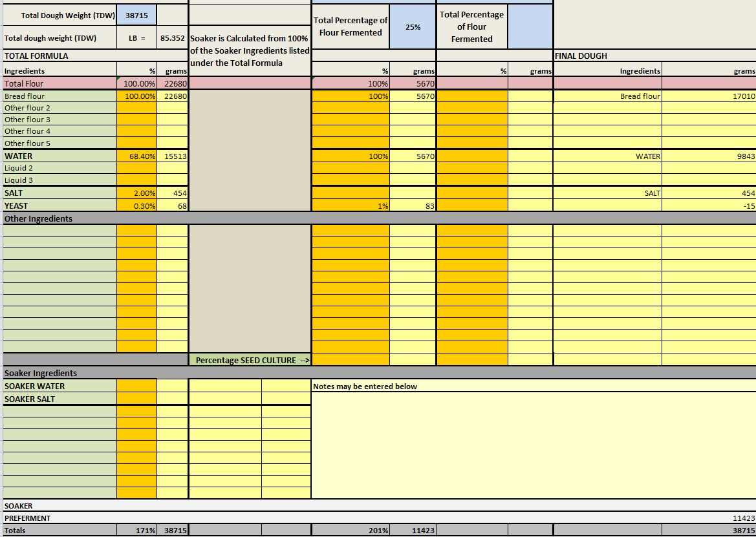Click the YEAST percentage cell 0.30%
Image resolution: width=756 pixels, height=537 pixels.
136,205
